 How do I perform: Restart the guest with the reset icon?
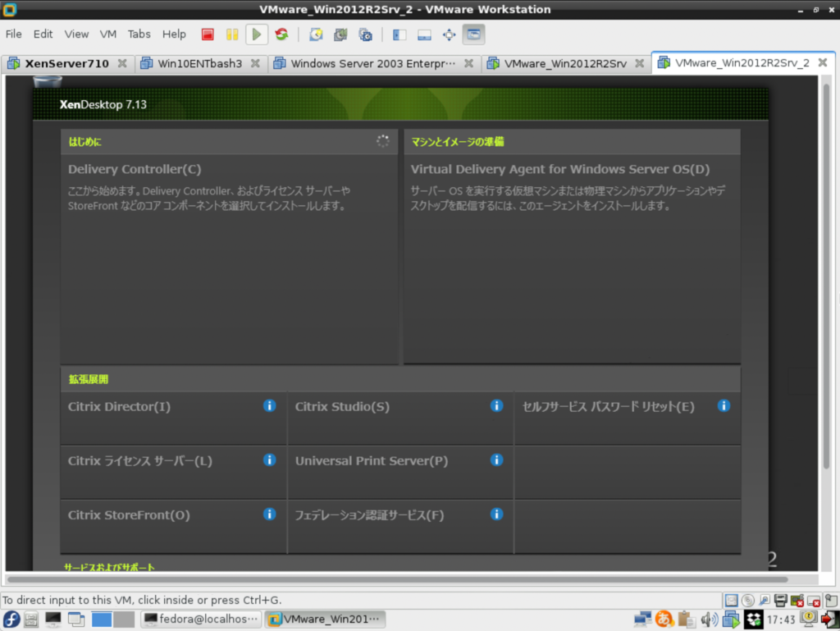pos(282,34)
